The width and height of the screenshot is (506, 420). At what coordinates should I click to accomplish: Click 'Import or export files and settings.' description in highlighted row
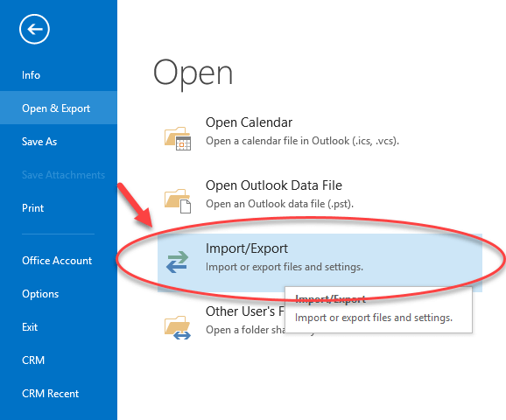click(x=285, y=267)
